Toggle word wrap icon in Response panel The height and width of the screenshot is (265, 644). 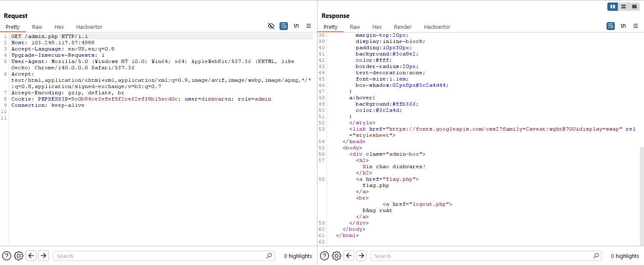611,26
